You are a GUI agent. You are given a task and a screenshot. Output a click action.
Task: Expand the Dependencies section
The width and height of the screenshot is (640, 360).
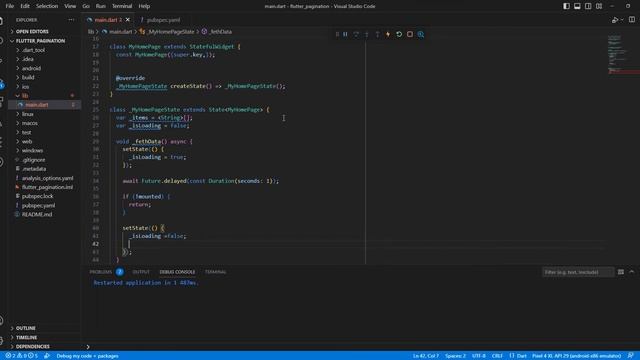[44, 347]
